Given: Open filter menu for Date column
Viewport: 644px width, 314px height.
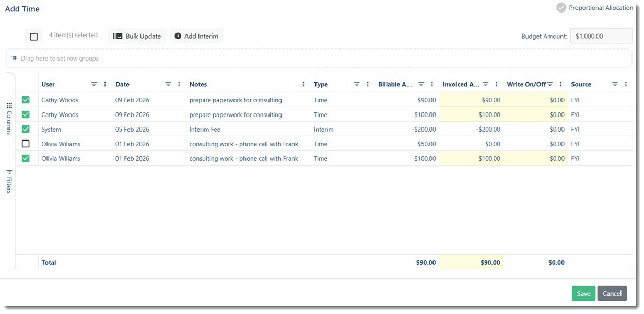Looking at the screenshot, I should pos(168,84).
